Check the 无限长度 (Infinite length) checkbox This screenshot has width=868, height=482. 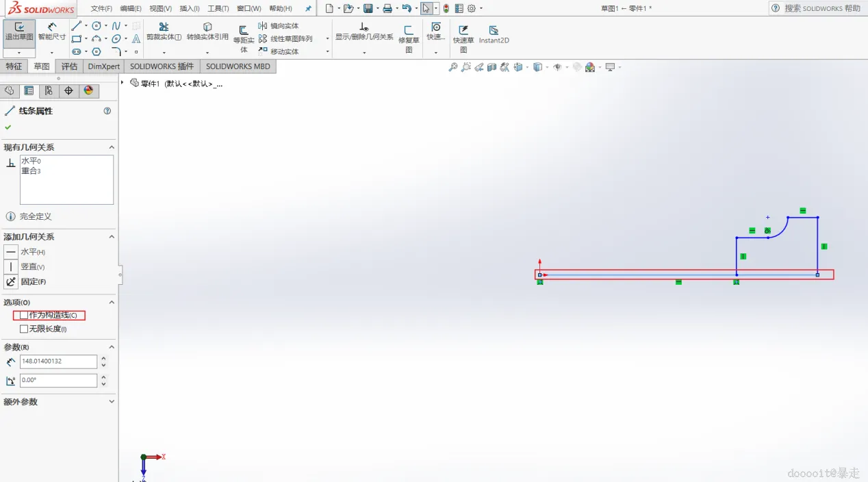pyautogui.click(x=24, y=329)
